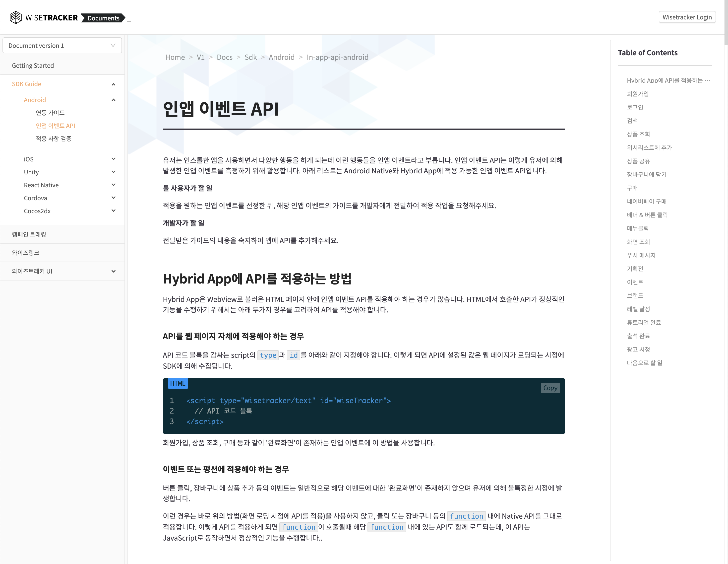The width and height of the screenshot is (728, 564).
Task: Expand the React Native chevron
Action: click(113, 185)
